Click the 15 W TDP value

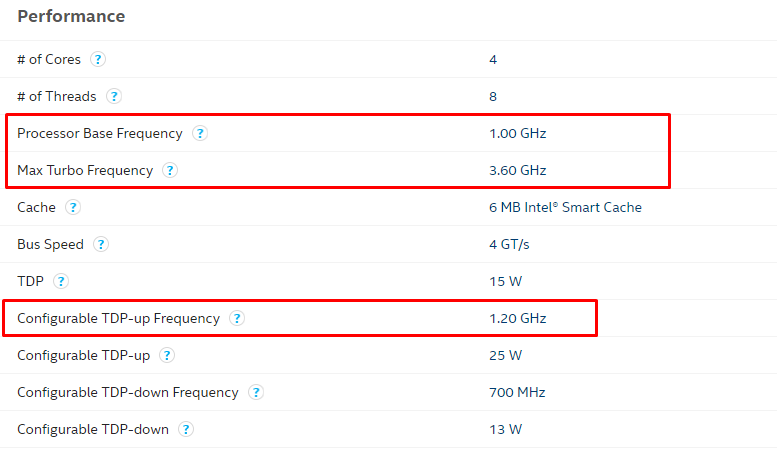point(505,281)
